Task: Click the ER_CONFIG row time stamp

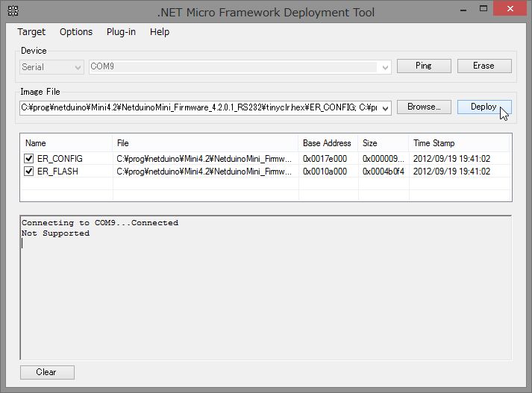Action: tap(451, 159)
